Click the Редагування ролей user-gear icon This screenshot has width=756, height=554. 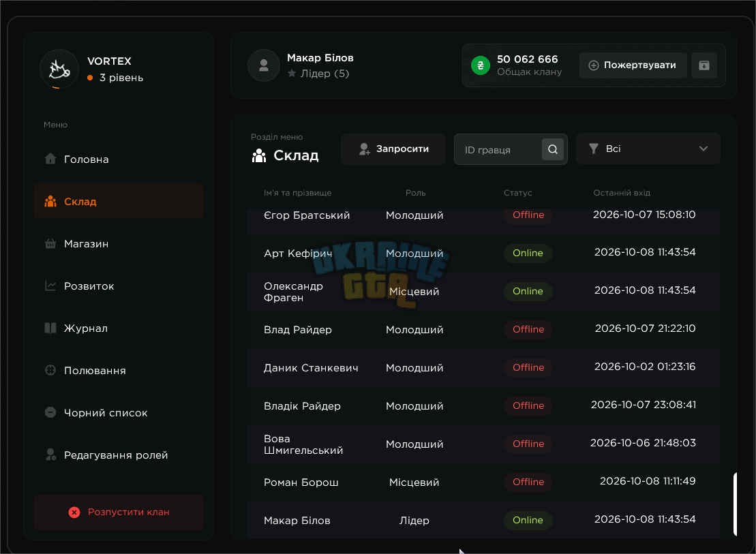point(50,455)
